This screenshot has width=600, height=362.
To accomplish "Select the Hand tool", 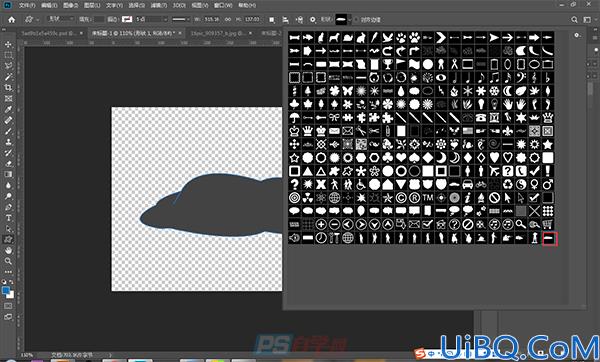I will pyautogui.click(x=8, y=251).
